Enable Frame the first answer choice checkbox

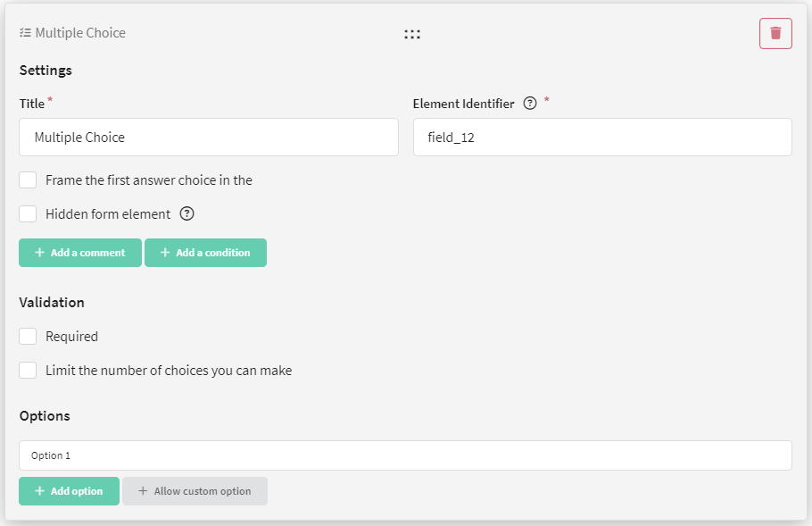coord(28,180)
